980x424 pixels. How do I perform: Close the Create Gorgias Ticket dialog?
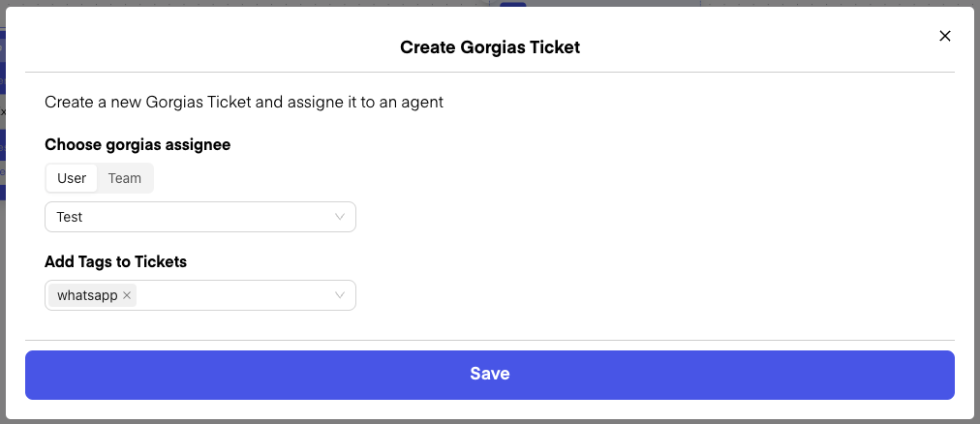coord(945,36)
